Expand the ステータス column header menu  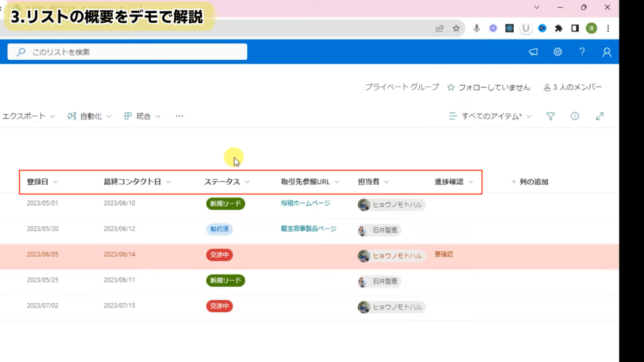(226, 182)
